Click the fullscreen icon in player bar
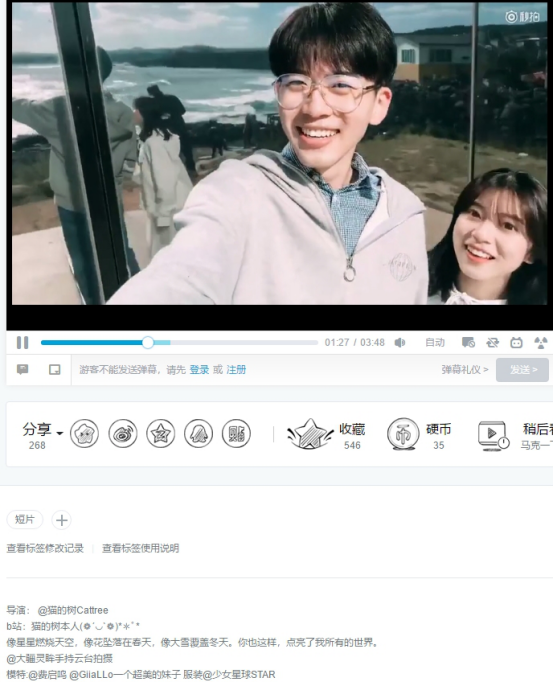This screenshot has height=682, width=554. [541, 342]
